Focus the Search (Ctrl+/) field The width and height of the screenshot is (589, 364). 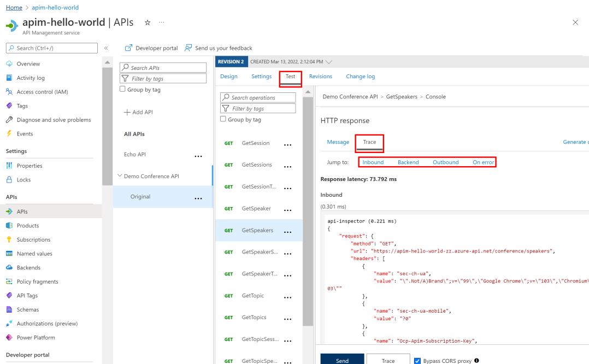(x=52, y=48)
